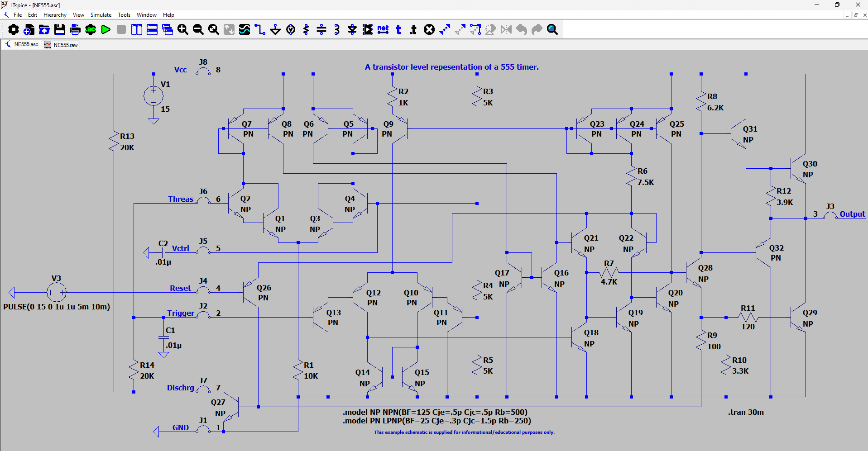The height and width of the screenshot is (451, 868).
Task: Tile windows vertically icon
Action: 137,30
